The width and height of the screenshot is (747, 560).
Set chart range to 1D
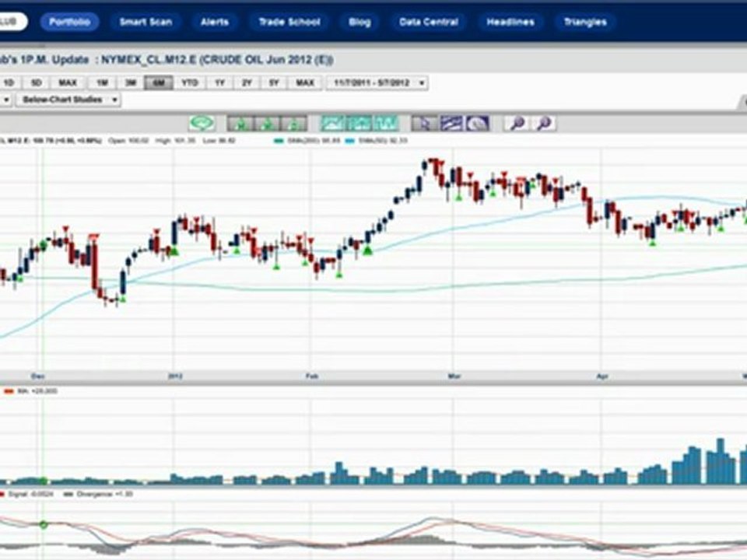tap(9, 83)
